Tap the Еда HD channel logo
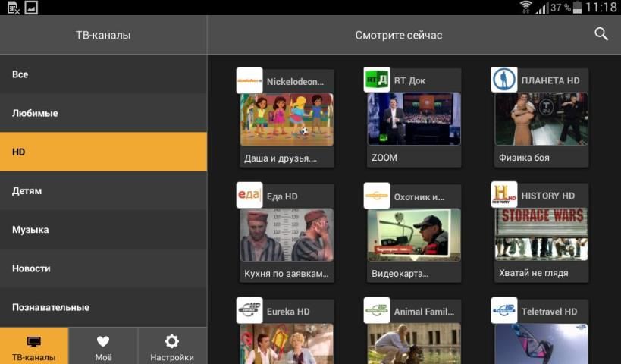This screenshot has height=364, width=621. pos(249,196)
